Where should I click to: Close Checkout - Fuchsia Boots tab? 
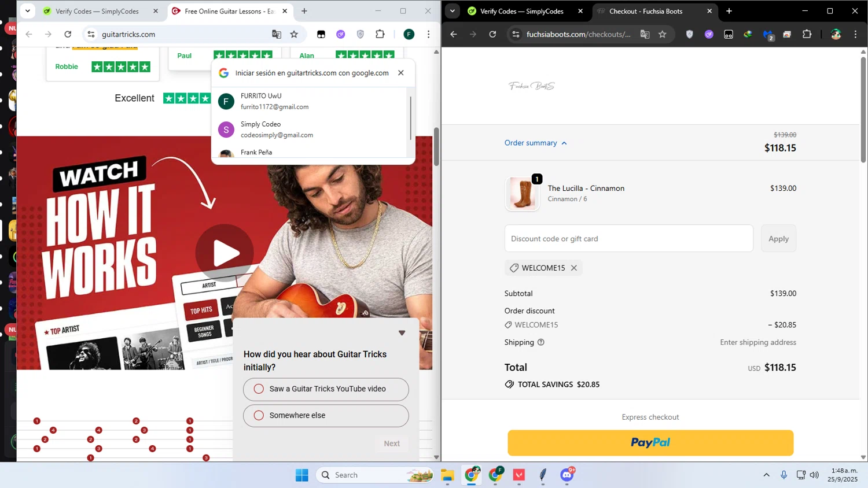[x=709, y=11]
